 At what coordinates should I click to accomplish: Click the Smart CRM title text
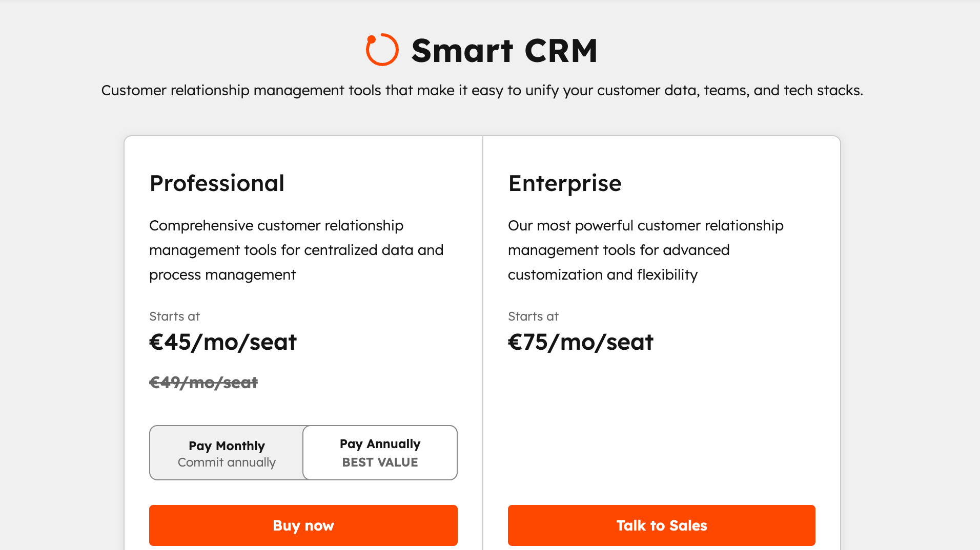click(x=504, y=49)
